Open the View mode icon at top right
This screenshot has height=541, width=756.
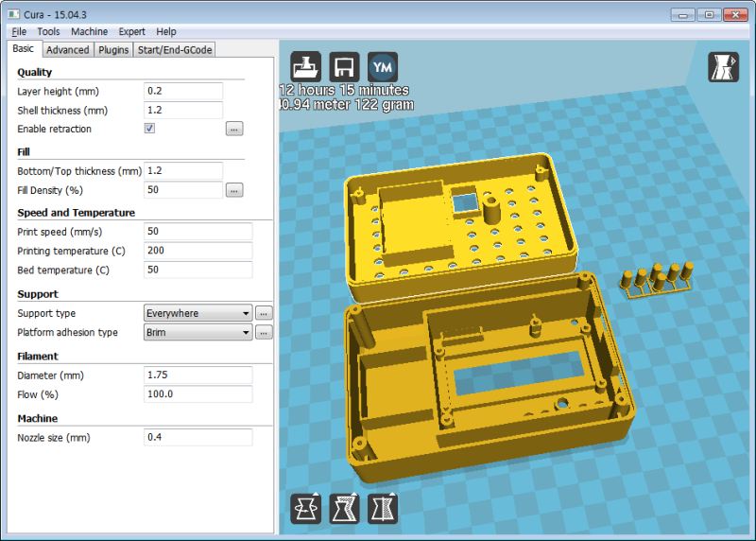(x=723, y=66)
